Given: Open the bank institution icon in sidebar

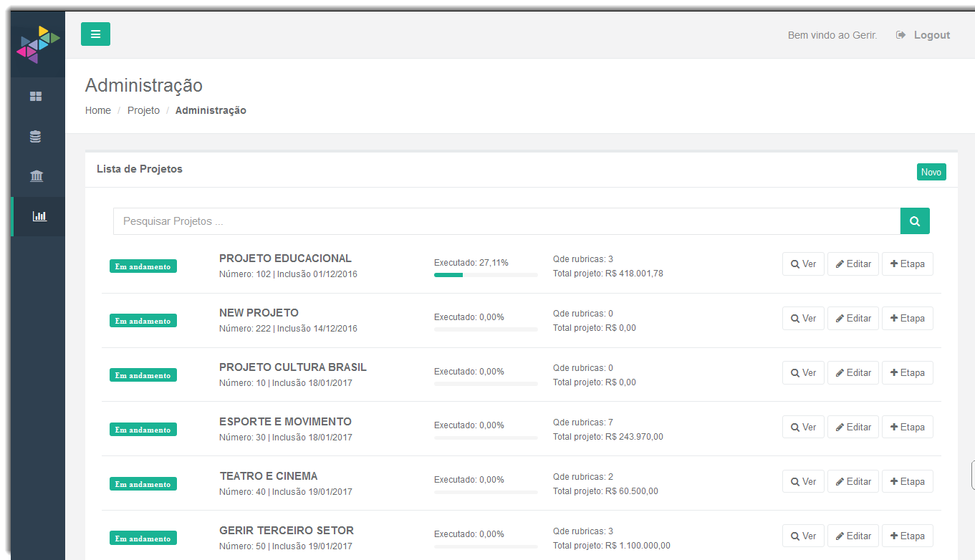Looking at the screenshot, I should 37,176.
